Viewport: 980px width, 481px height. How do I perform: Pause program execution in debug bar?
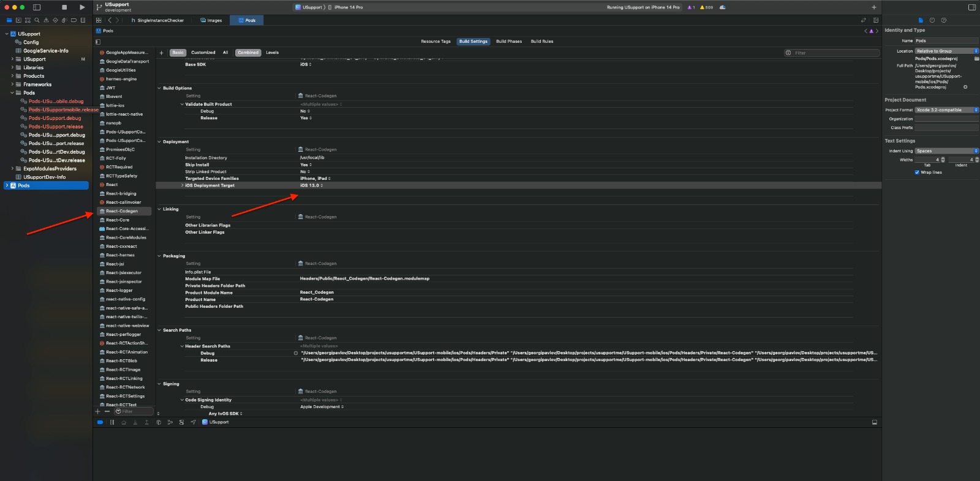[x=112, y=422]
